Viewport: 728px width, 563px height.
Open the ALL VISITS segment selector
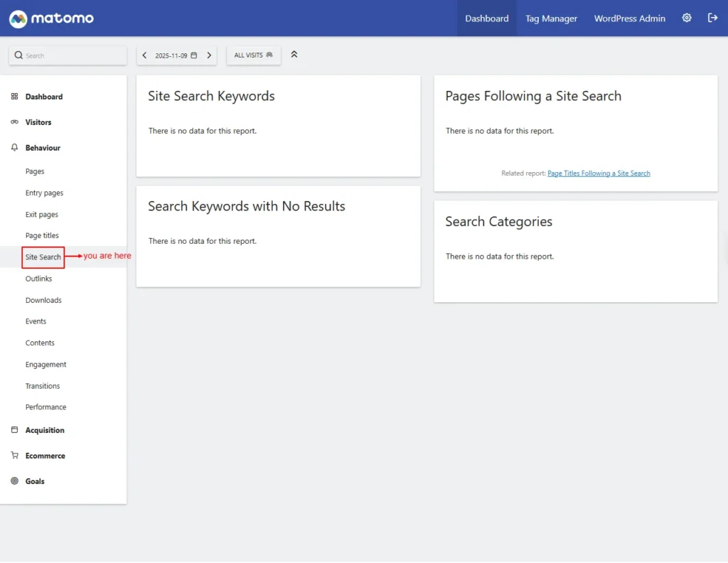coord(253,55)
